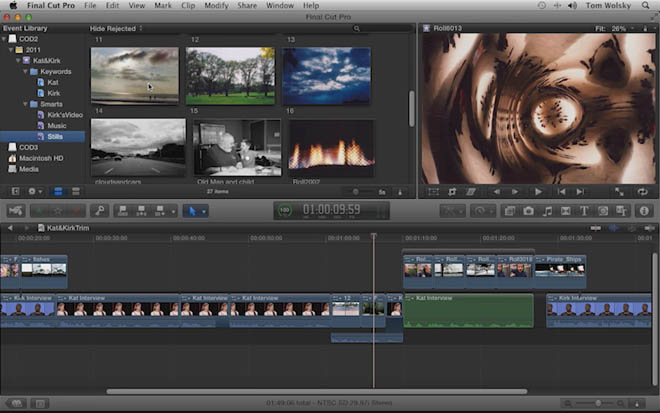
Task: Switch Event Browser to filmstrip view
Action: click(58, 192)
